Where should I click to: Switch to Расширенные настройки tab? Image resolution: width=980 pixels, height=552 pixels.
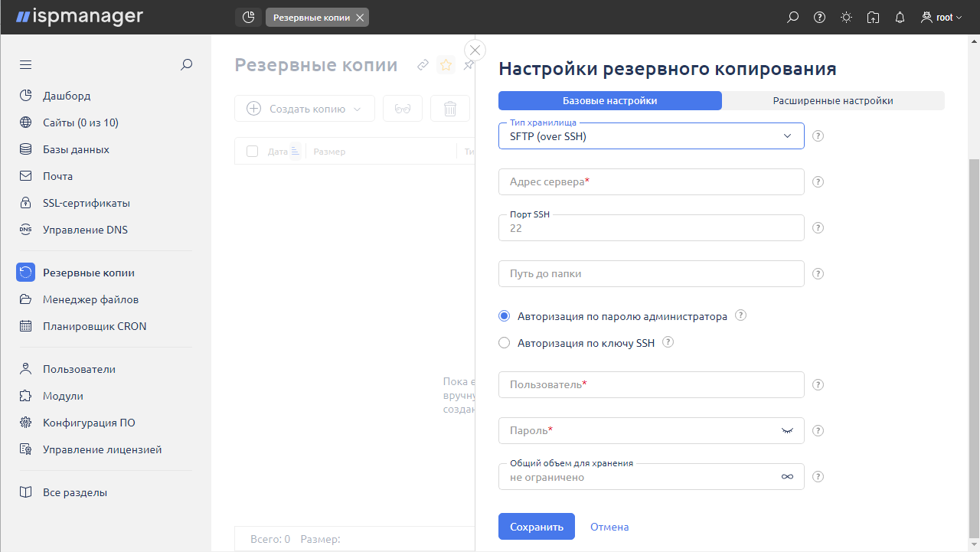(x=832, y=101)
